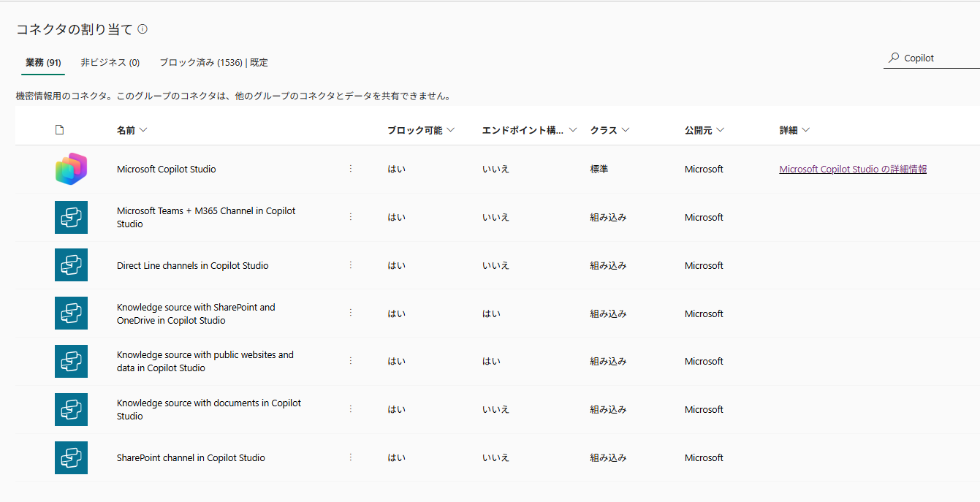Click the Microsoft Teams + M365 Channel connector icon
The height and width of the screenshot is (502, 980).
coord(71,217)
